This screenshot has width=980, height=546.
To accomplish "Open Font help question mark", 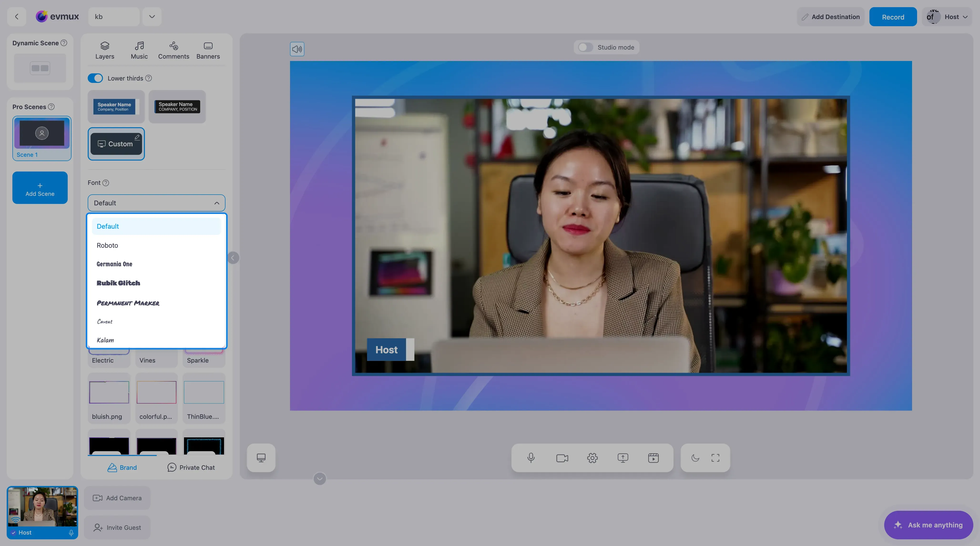I will pos(106,183).
